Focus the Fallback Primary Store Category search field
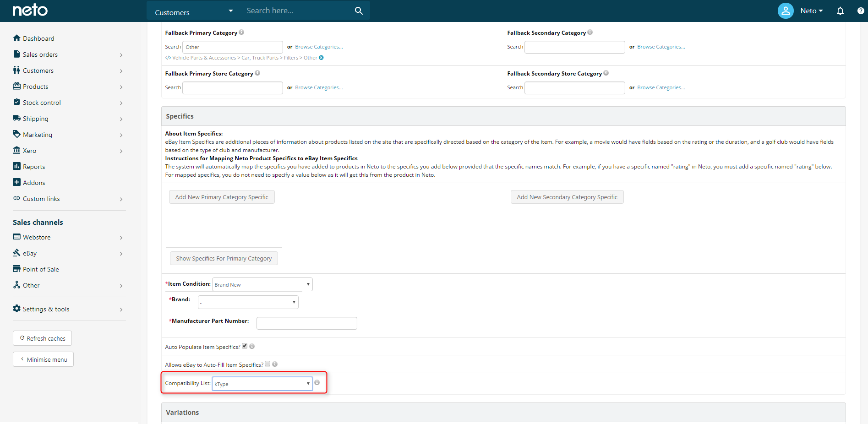The width and height of the screenshot is (868, 424). tap(233, 88)
